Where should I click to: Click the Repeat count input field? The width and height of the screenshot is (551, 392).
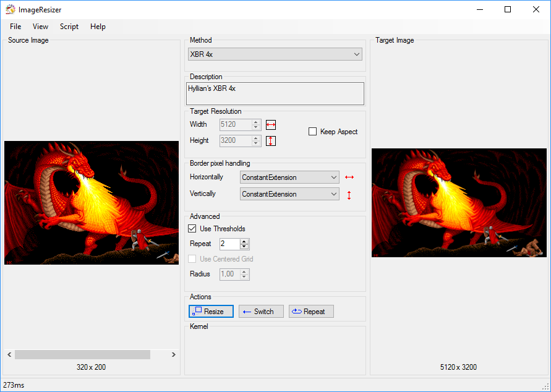tap(230, 244)
